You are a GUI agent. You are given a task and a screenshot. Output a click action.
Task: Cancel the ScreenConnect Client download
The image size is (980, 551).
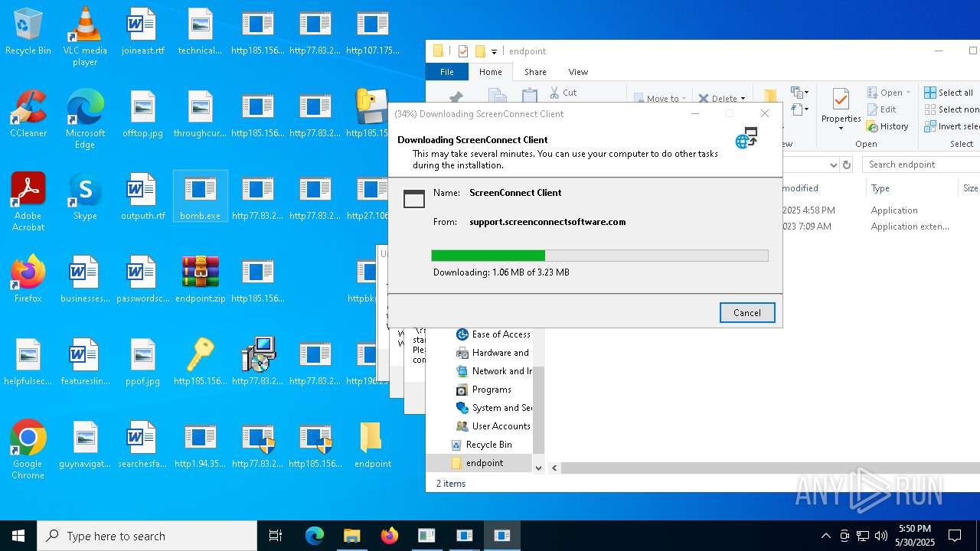747,312
